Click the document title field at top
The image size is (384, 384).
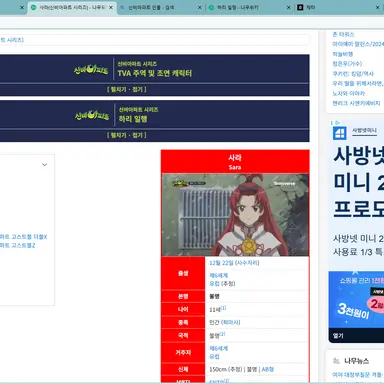pyautogui.click(x=154, y=40)
